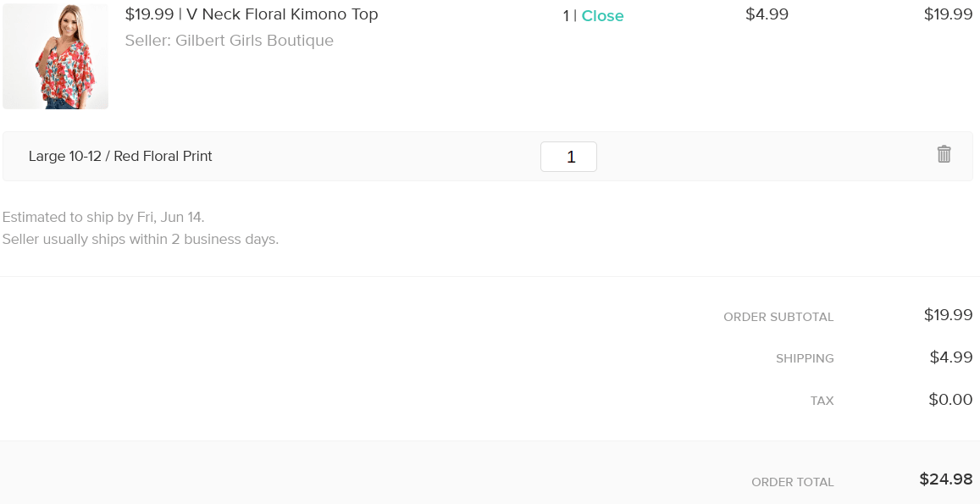Click the ORDER SUBTOTAL label

(x=778, y=317)
